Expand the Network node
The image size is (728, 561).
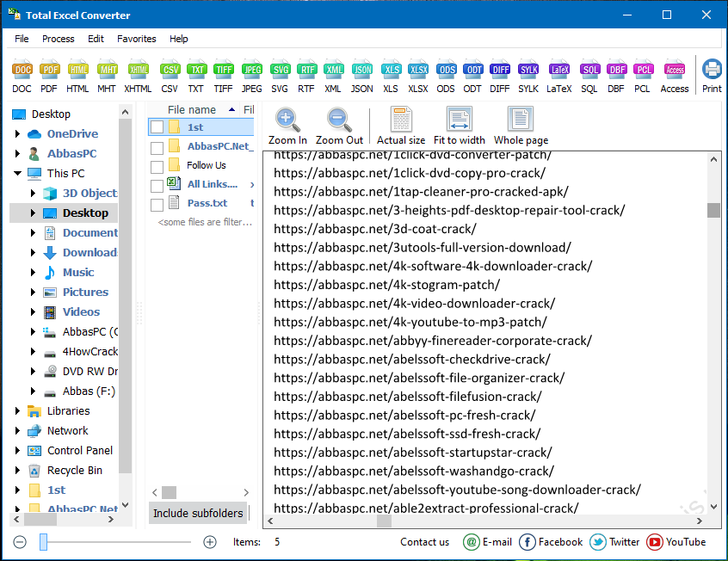[17, 430]
